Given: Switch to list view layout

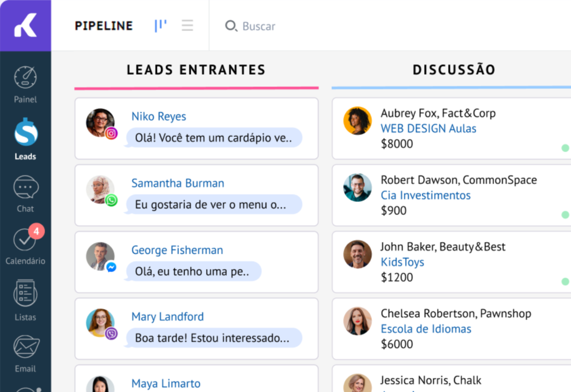Looking at the screenshot, I should point(187,26).
